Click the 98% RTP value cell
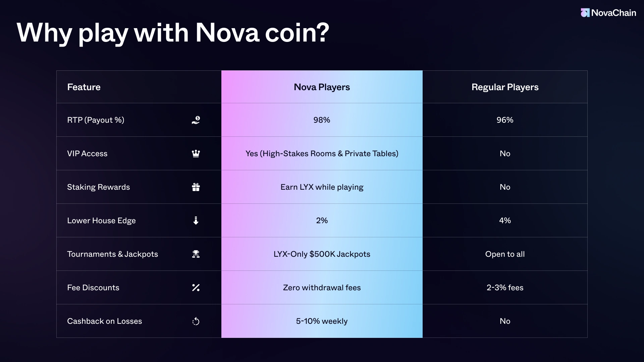Viewport: 644px width, 362px height. click(x=322, y=120)
